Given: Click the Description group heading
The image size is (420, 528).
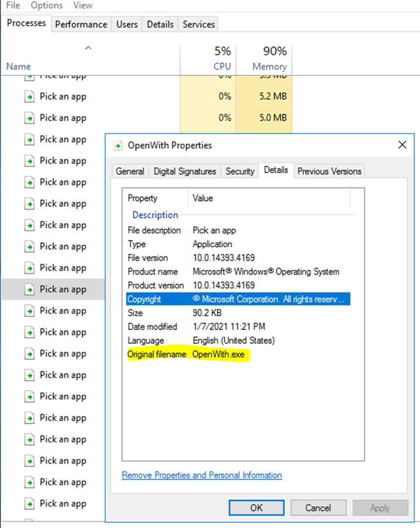Looking at the screenshot, I should 155,215.
